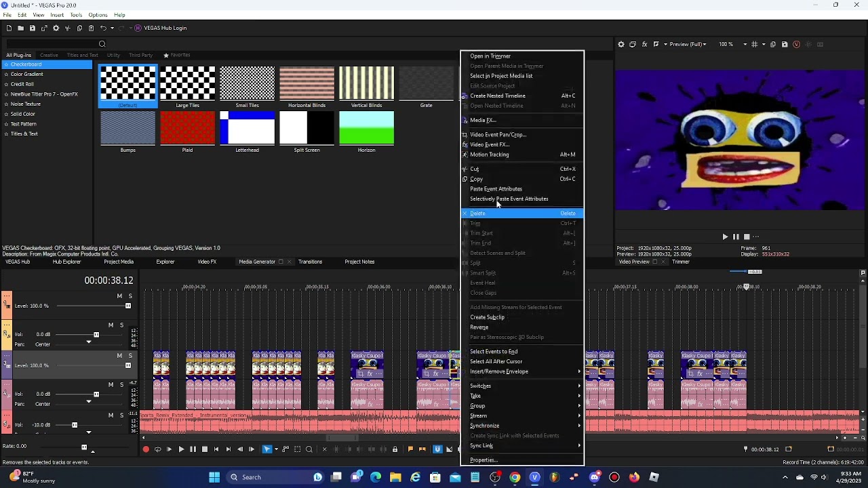This screenshot has height=488, width=868.
Task: Select the Normal Edit arrow tool
Action: [267, 449]
